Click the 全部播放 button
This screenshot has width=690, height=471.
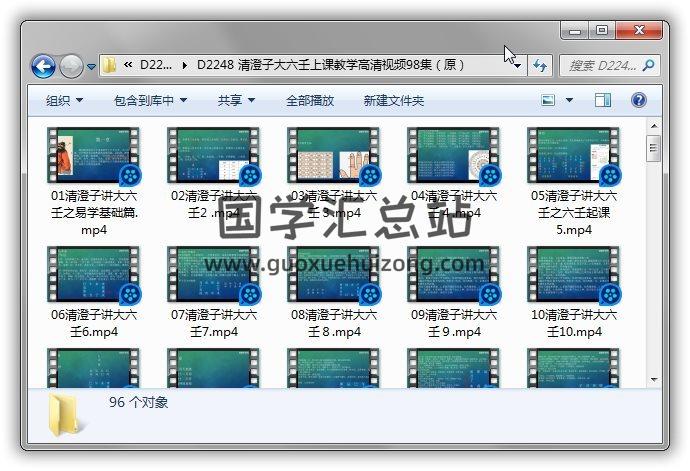310,101
